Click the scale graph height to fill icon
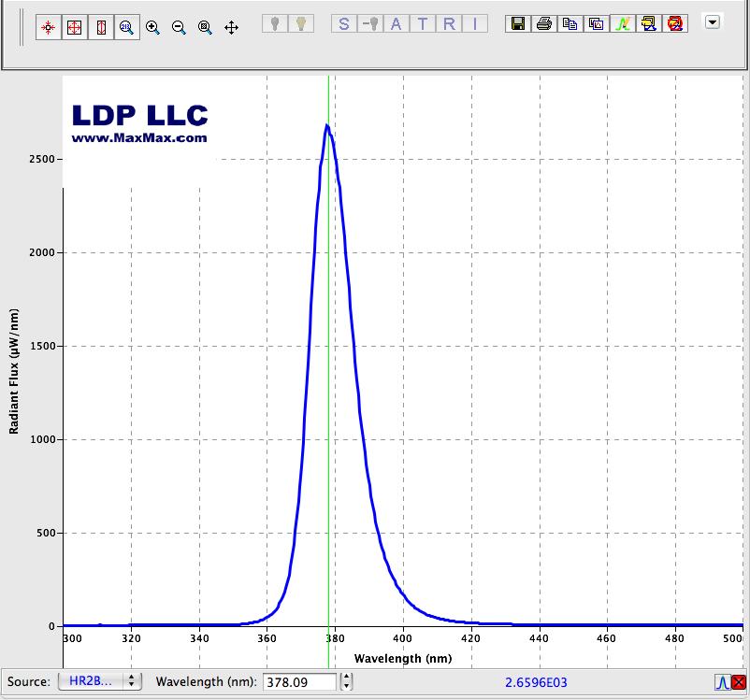Image resolution: width=750 pixels, height=700 pixels. [101, 27]
